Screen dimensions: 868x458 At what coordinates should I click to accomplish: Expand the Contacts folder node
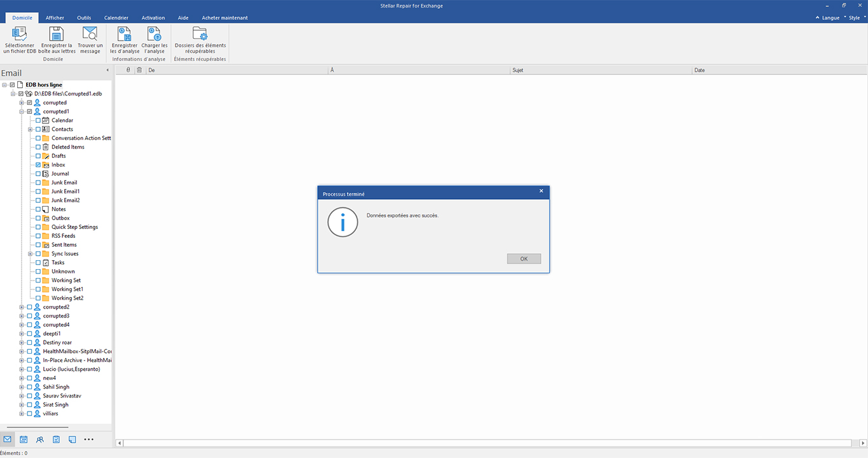[x=31, y=129]
